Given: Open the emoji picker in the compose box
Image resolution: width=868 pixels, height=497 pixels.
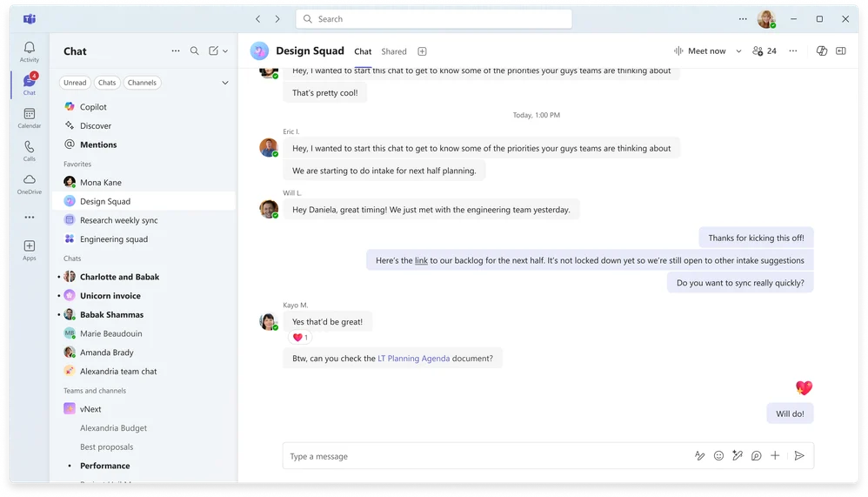Looking at the screenshot, I should point(718,456).
